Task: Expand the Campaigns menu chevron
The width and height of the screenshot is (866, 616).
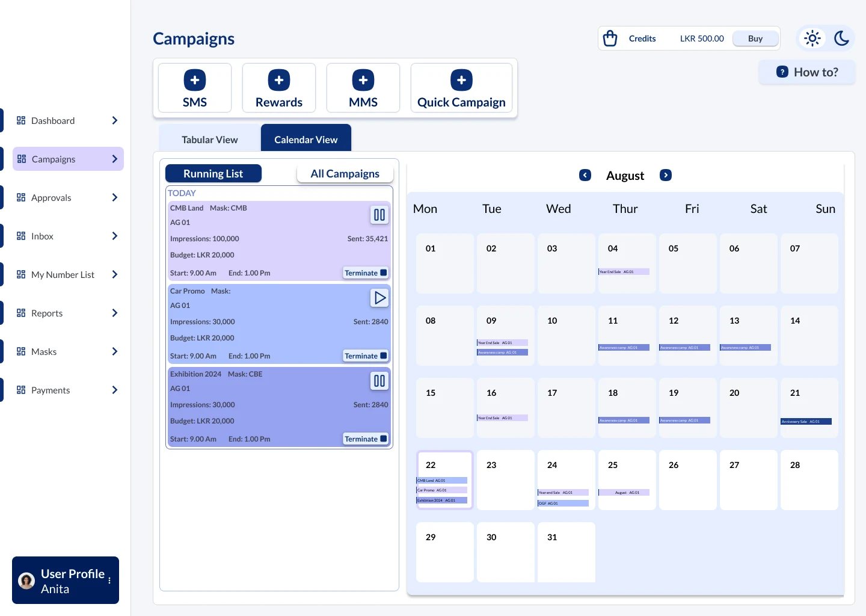Action: [115, 159]
